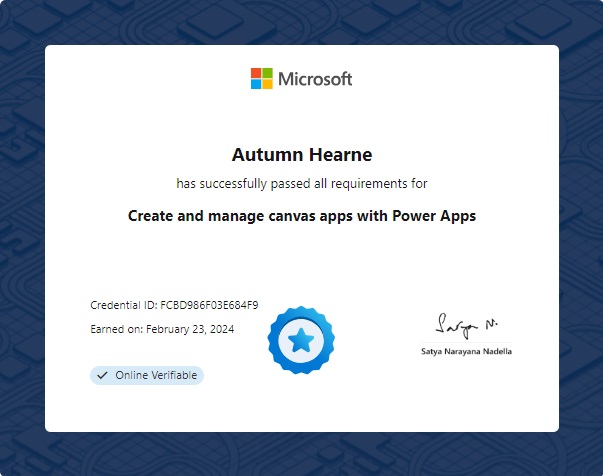
Task: Click the Microsoft four-square logo
Action: 261,79
